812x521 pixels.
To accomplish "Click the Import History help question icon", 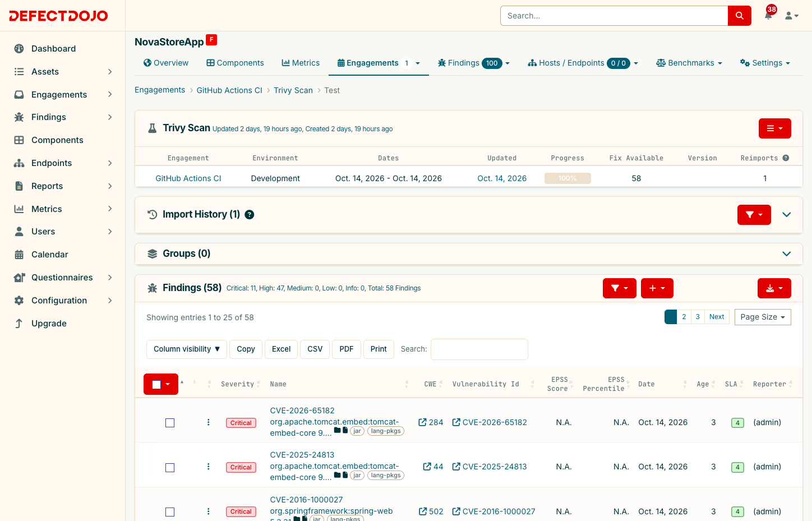I will pos(250,215).
